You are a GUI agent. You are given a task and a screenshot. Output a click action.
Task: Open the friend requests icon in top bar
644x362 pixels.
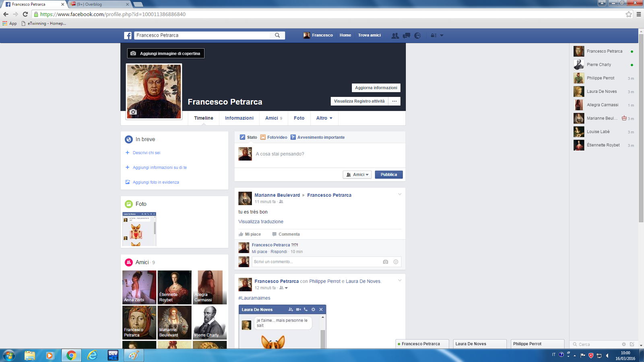point(395,35)
